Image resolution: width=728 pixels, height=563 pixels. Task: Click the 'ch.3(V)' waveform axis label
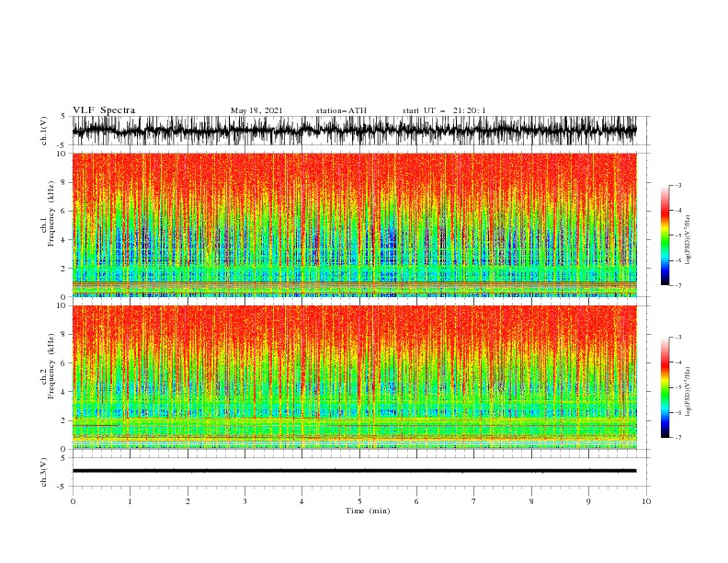(44, 472)
